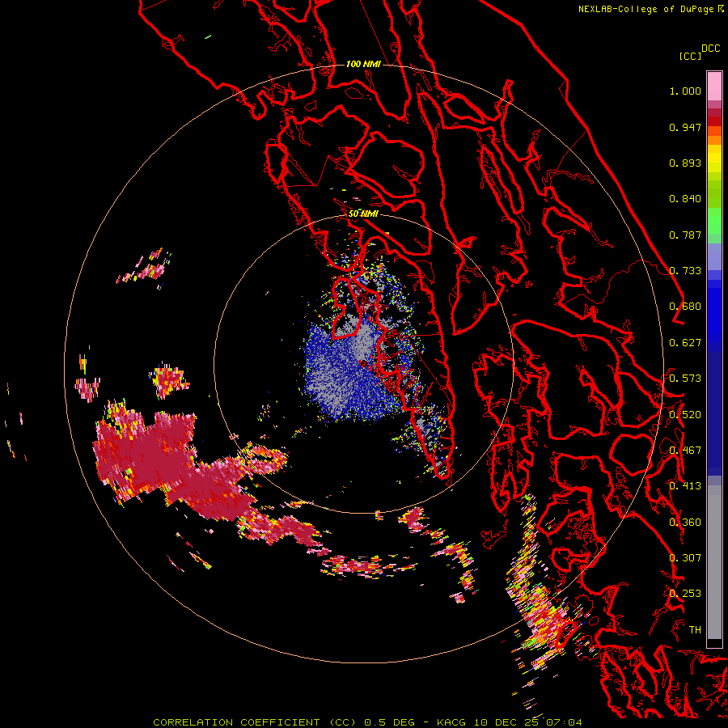Click the 0.840 color scale label
This screenshot has width=728, height=728.
click(685, 199)
